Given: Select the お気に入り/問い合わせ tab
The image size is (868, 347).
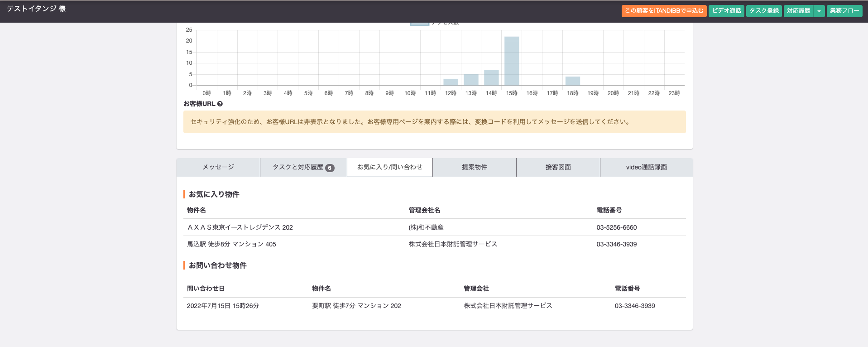Looking at the screenshot, I should 390,167.
